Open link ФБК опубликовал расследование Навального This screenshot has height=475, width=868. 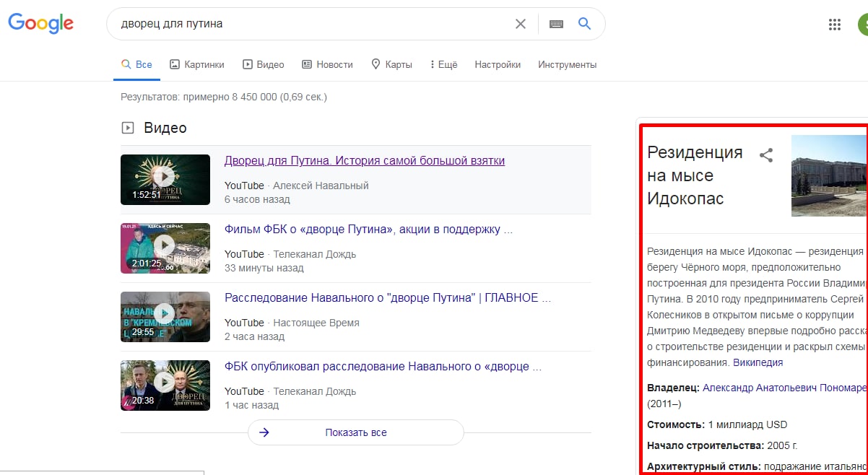(383, 367)
